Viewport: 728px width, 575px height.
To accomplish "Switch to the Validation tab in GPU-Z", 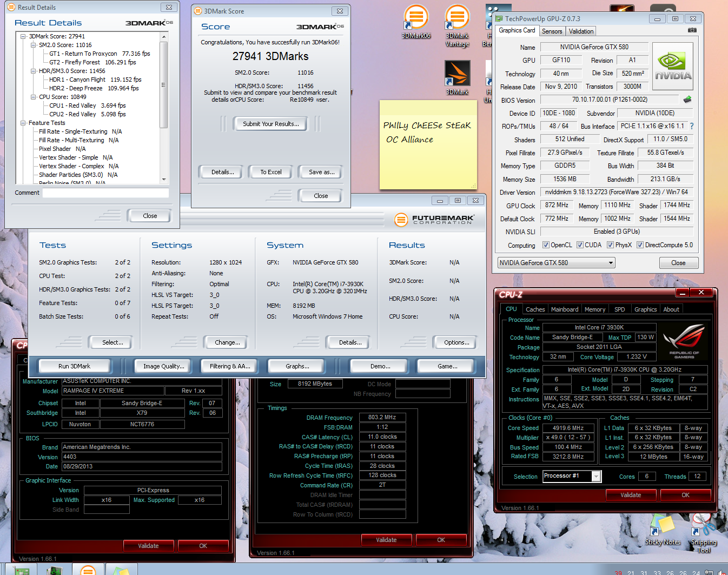I will click(581, 31).
